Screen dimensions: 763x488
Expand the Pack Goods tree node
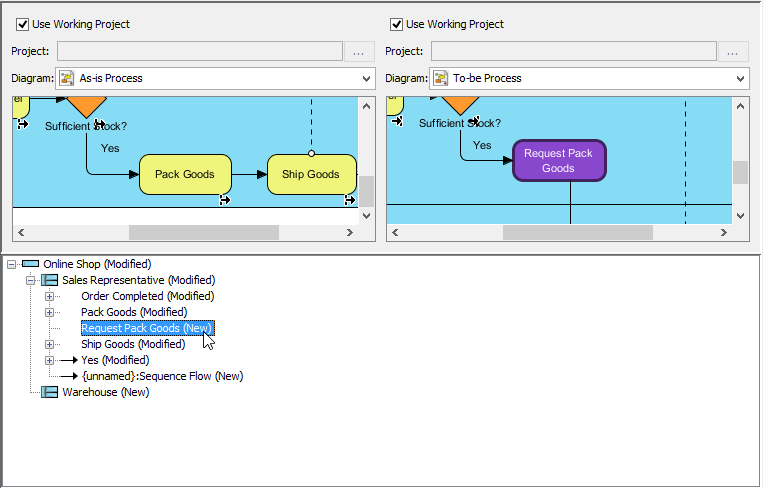(49, 312)
